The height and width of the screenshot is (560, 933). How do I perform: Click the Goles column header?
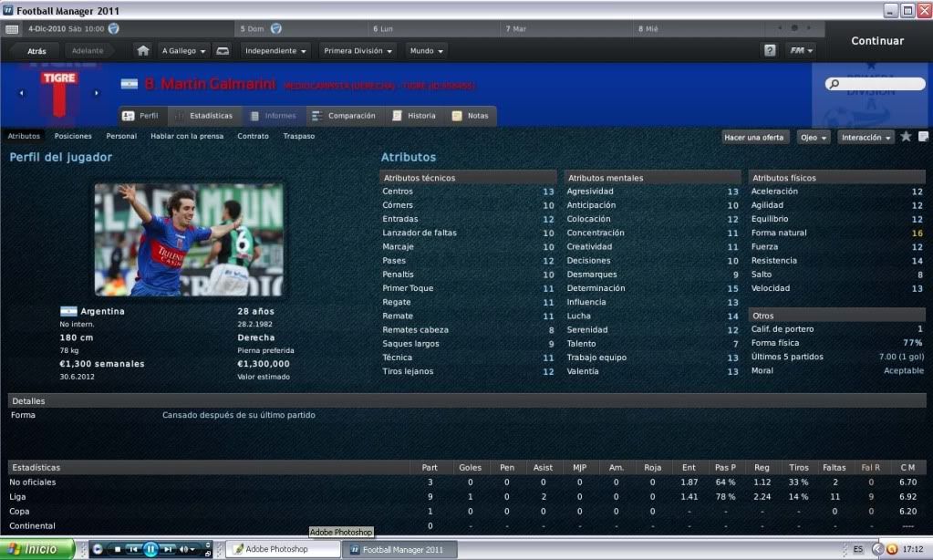point(470,468)
